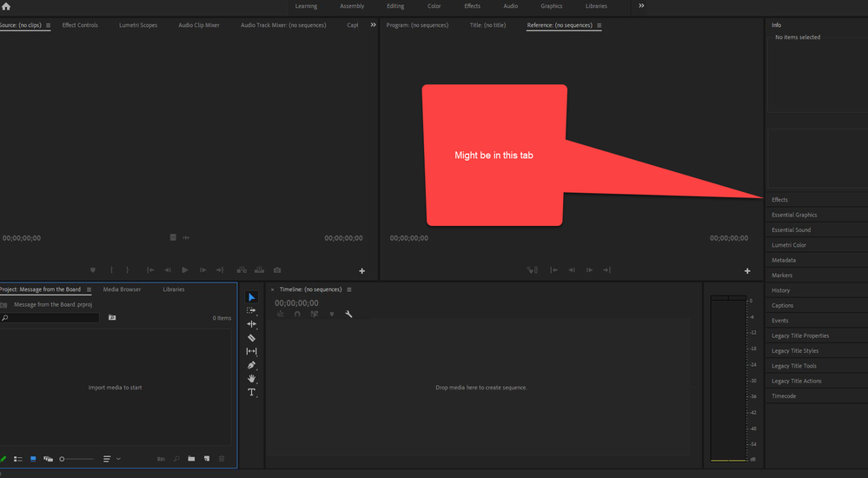This screenshot has height=478, width=868.
Task: Switch to the Media Browser tab
Action: (x=122, y=289)
